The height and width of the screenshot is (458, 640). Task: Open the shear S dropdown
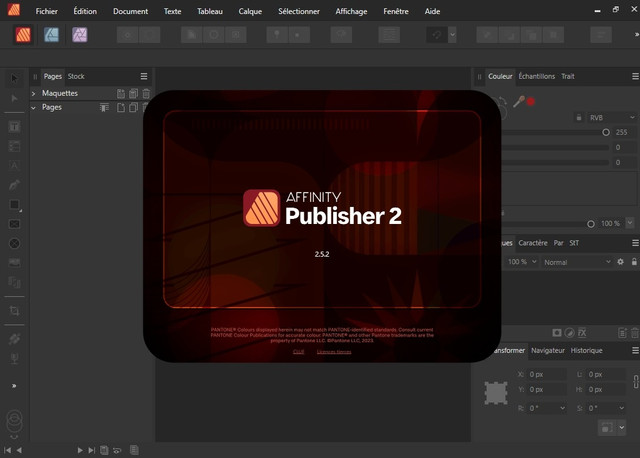621,408
